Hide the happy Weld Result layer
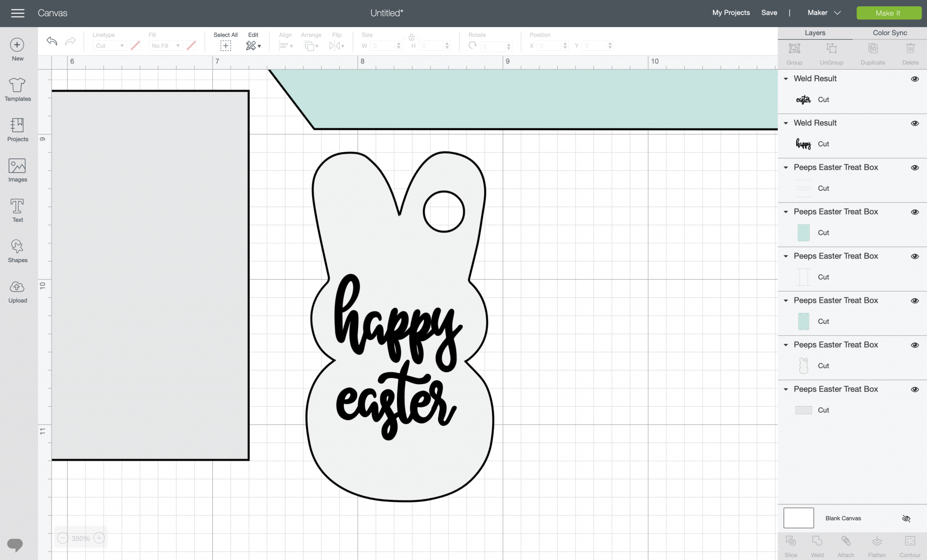The width and height of the screenshot is (927, 560). [x=915, y=123]
